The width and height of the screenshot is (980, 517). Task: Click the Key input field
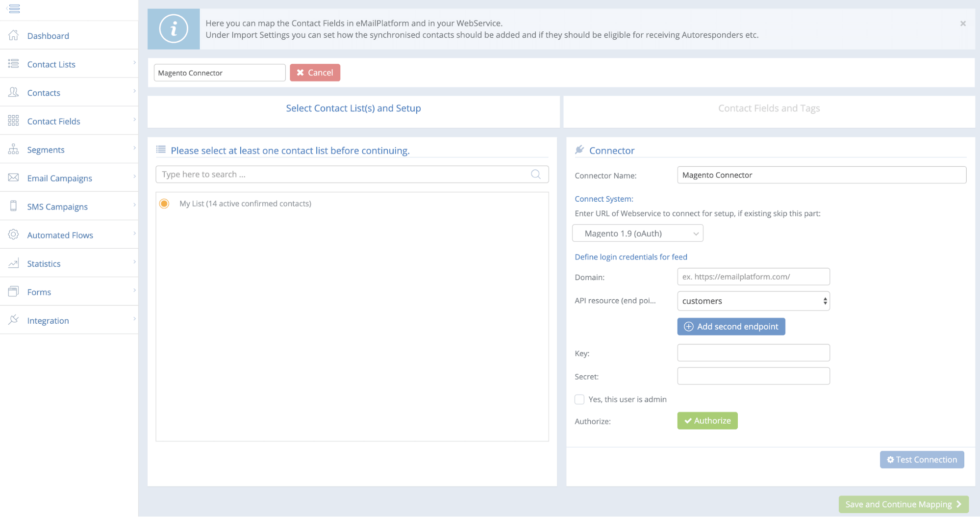click(x=754, y=353)
